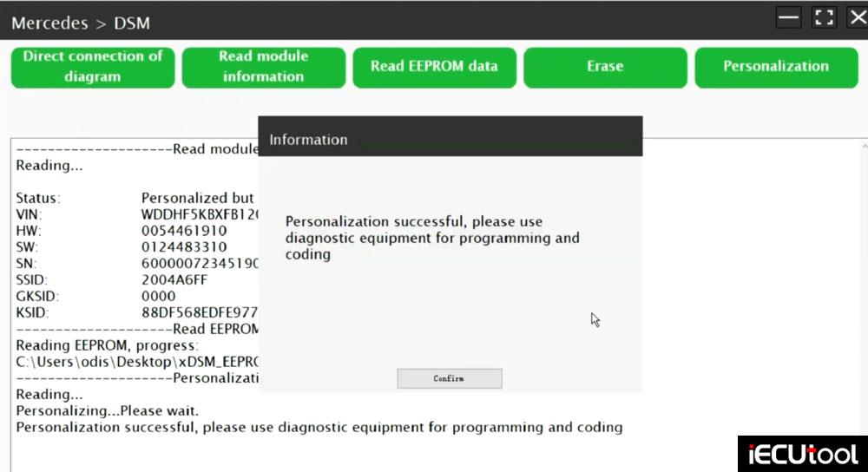Click the KSID: label

(32, 312)
